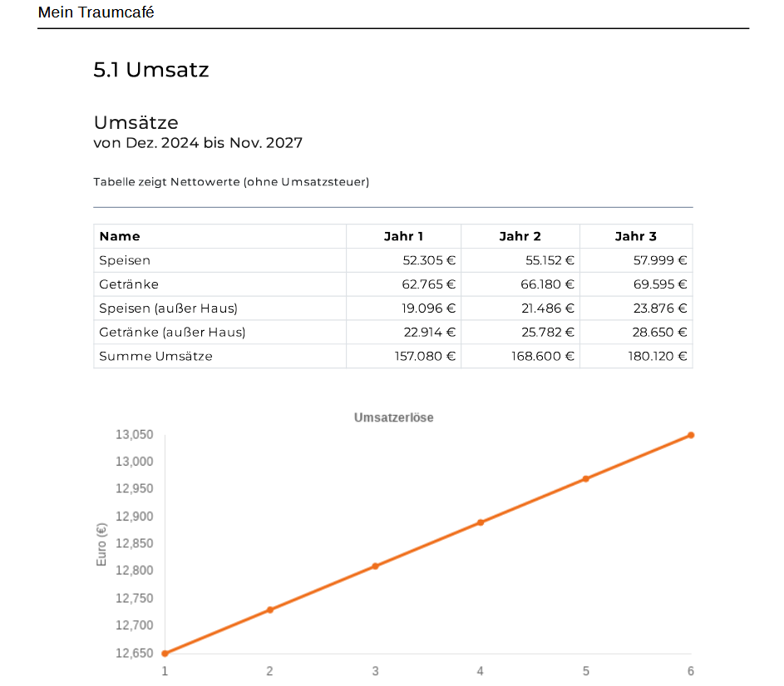Select 'Getränke (außer Haus)' row label
Screen dimensions: 784x686
pos(172,333)
